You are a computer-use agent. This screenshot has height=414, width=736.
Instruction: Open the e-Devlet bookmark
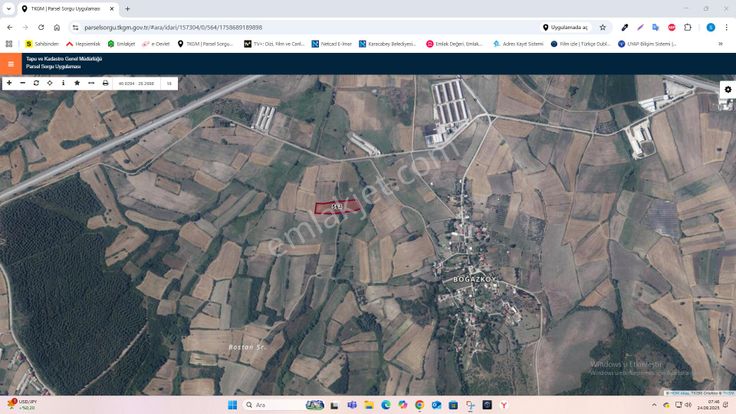tap(156, 44)
